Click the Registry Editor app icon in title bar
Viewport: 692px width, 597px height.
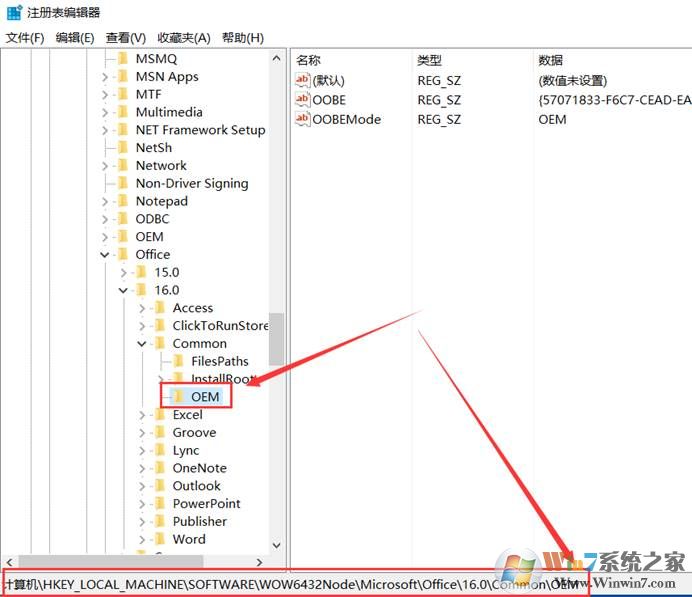(x=14, y=12)
